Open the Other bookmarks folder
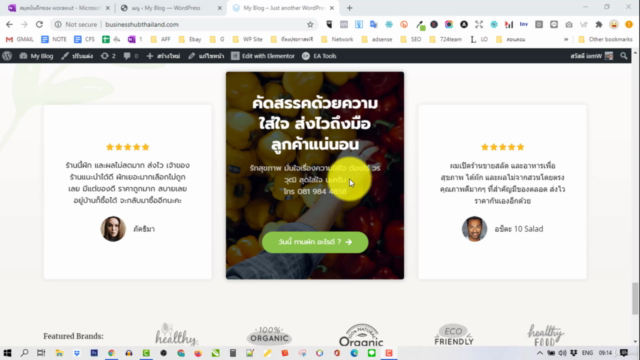 pyautogui.click(x=605, y=39)
